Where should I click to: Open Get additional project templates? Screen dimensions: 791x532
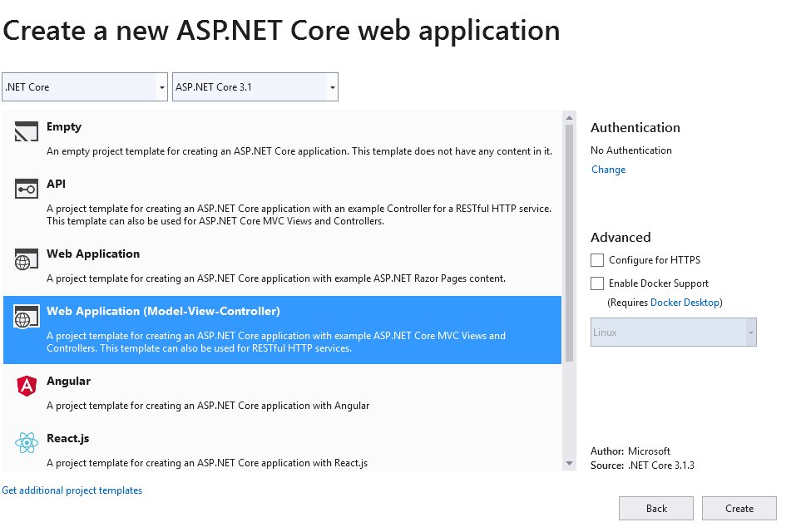(72, 490)
